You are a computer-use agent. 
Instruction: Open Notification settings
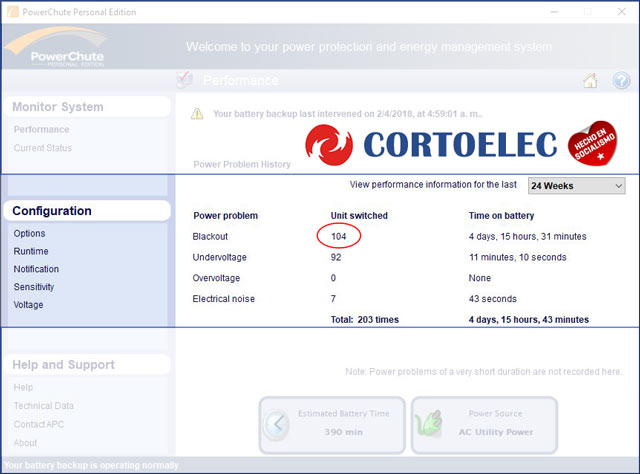click(36, 269)
